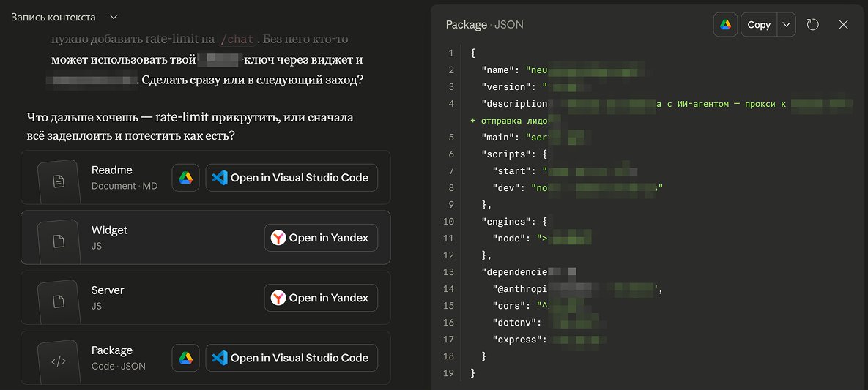
Task: Click the Запись контекста title
Action: coord(53,17)
